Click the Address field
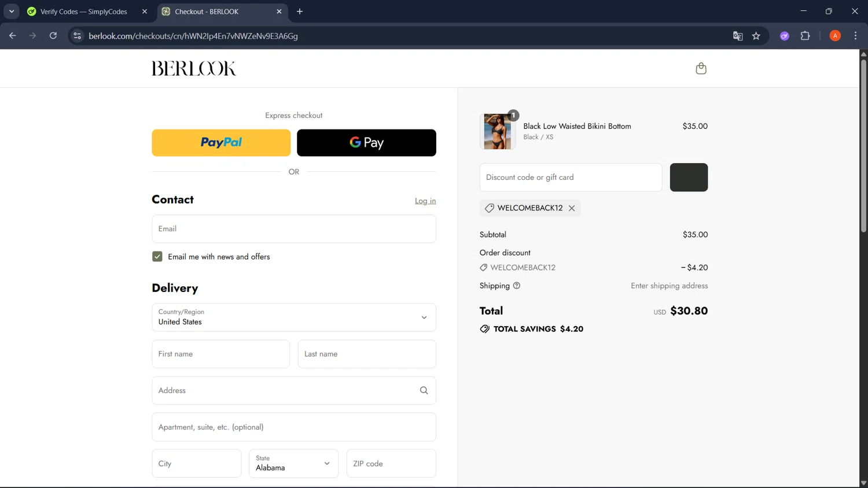Image resolution: width=868 pixels, height=488 pixels. 294,390
